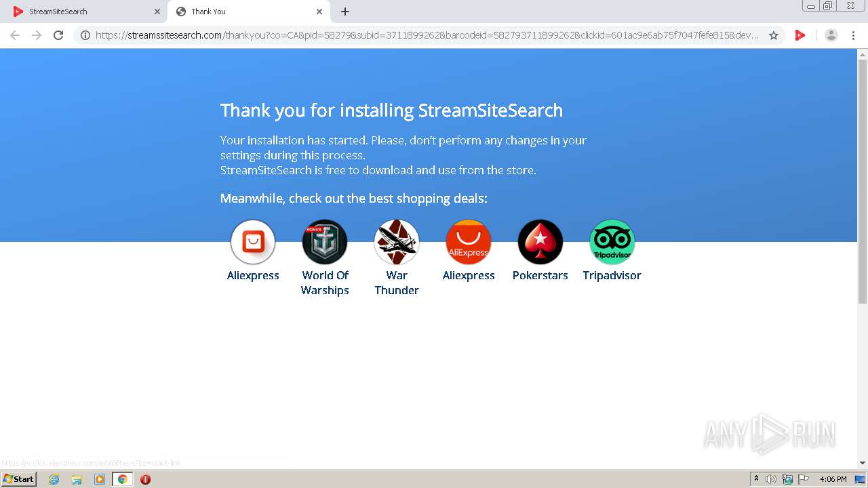The height and width of the screenshot is (488, 868).
Task: Close the Thank You tab
Action: 319,12
